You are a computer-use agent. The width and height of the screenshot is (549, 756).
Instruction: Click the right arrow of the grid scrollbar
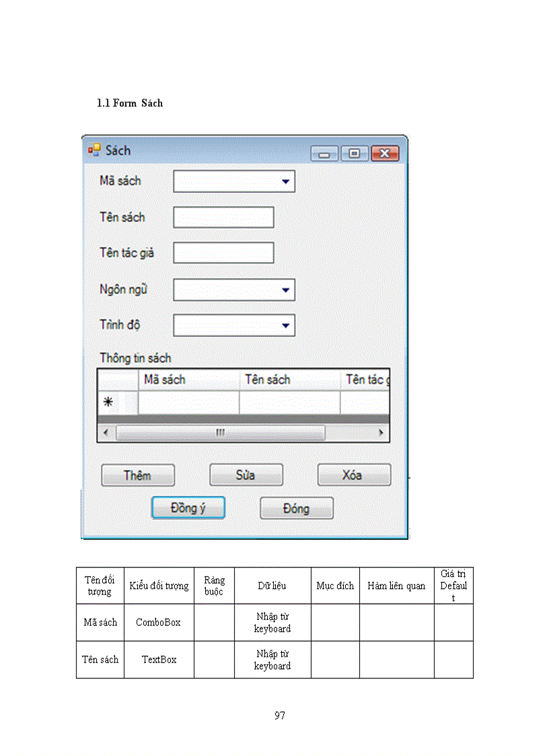point(381,432)
